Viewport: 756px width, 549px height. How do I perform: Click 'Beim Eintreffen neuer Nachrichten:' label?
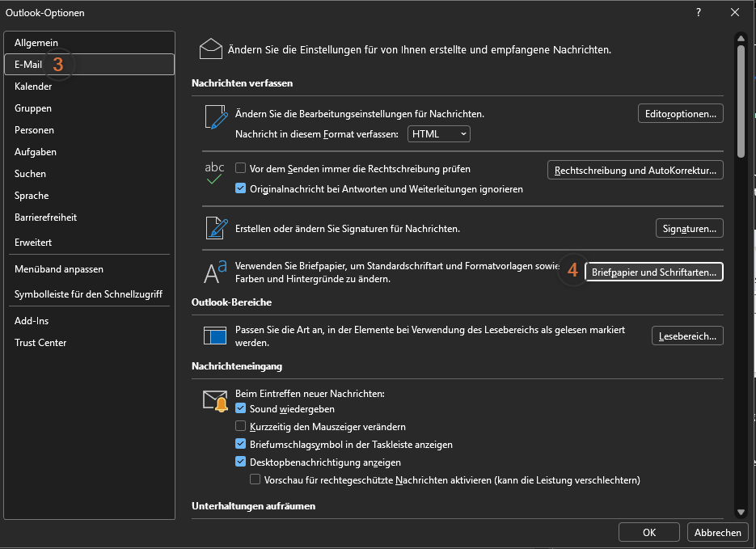click(x=310, y=393)
